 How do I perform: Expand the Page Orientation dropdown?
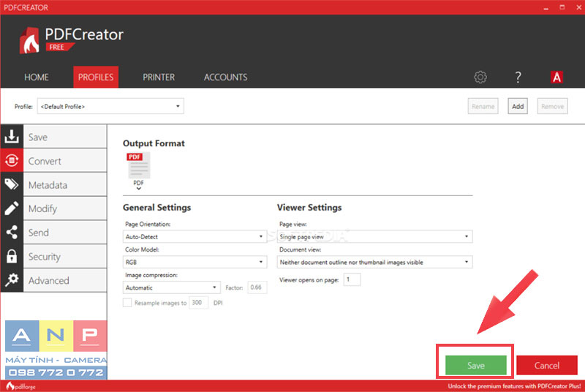(x=195, y=236)
